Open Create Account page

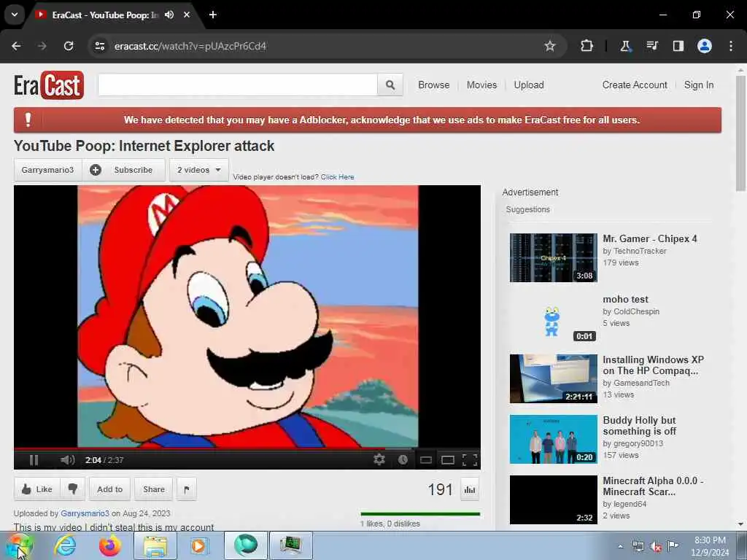coord(635,85)
